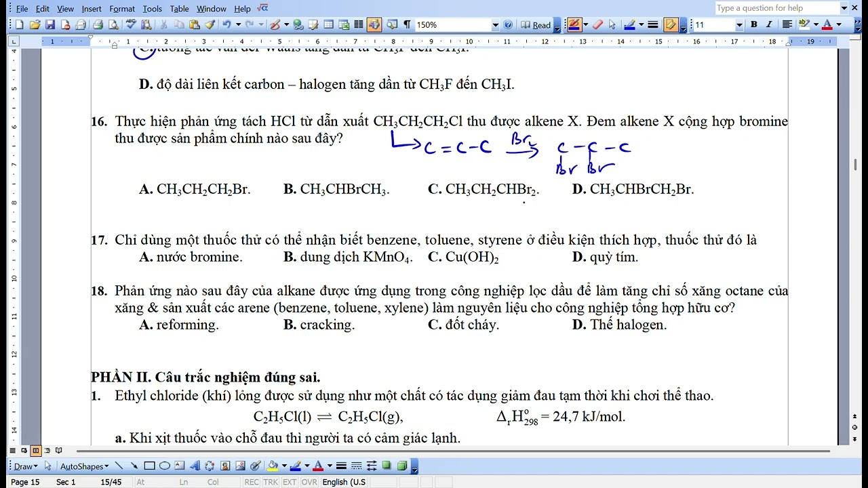The image size is (868, 488).
Task: Open the highlight color dropdown arrow
Action: tap(816, 25)
